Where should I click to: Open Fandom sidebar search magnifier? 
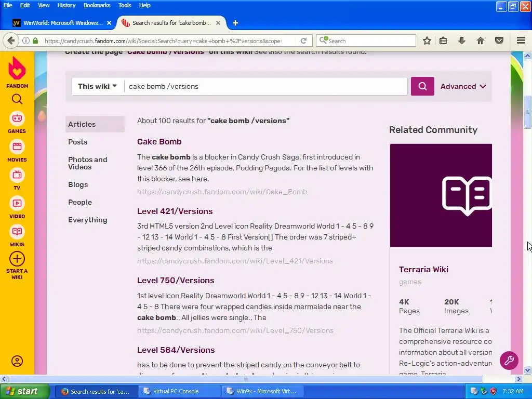pyautogui.click(x=17, y=99)
